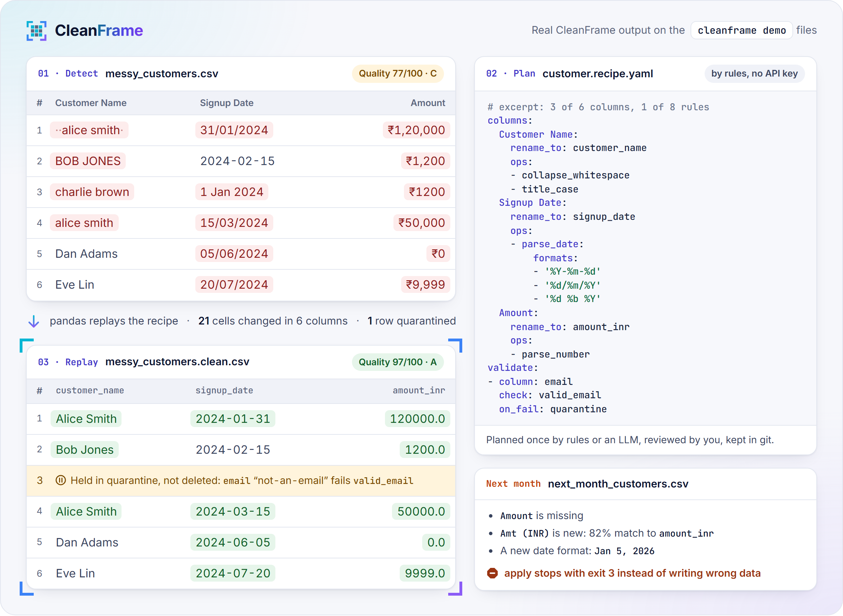Screen dimensions: 843x616
Task: Click the red stop icon beside 'apply stops'
Action: (492, 573)
